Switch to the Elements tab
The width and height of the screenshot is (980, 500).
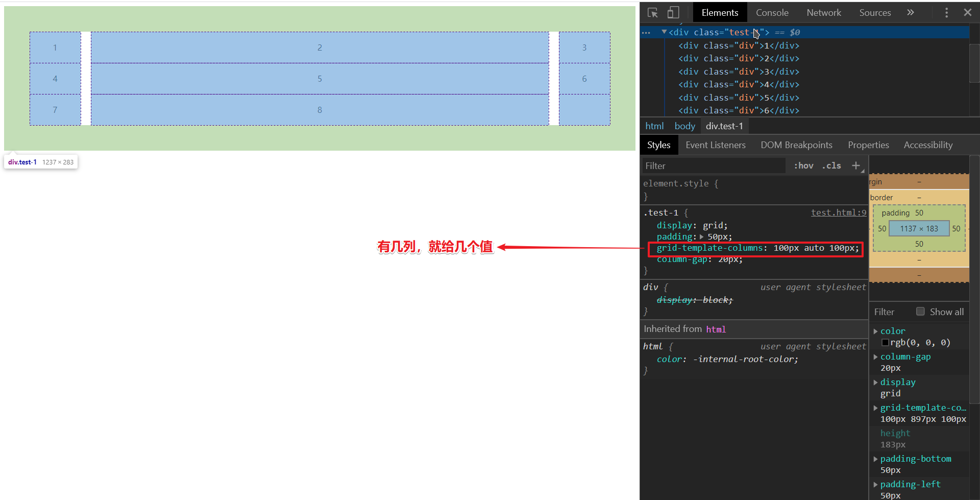click(720, 13)
